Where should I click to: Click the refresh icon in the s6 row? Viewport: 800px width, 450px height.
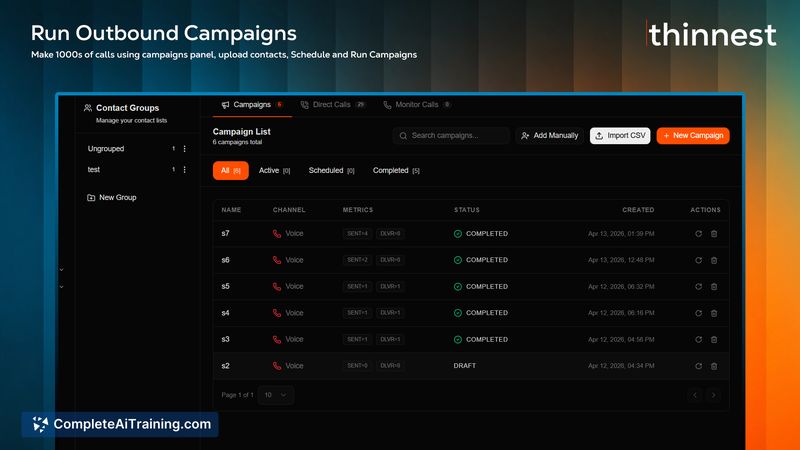tap(698, 260)
